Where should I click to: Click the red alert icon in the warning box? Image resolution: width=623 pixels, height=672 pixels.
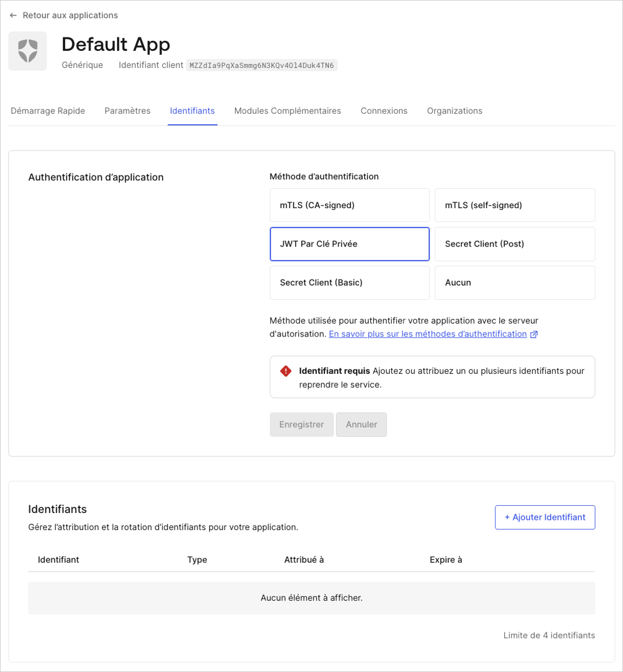[285, 371]
